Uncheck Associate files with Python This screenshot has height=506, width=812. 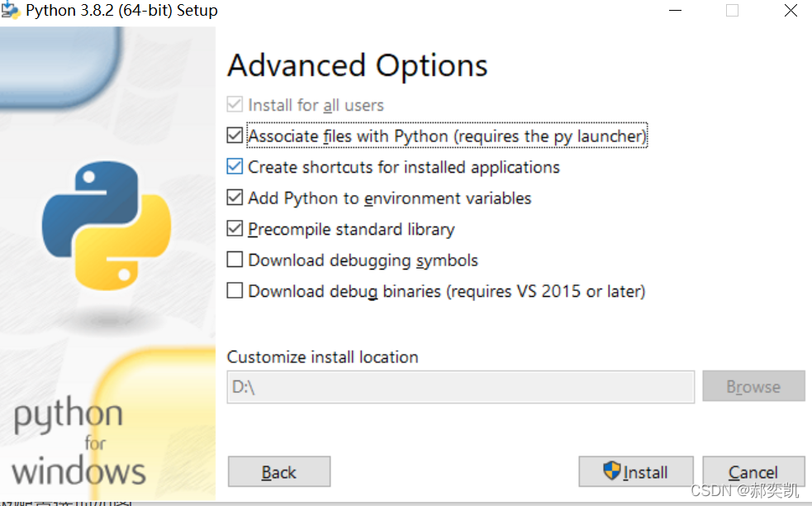(235, 136)
